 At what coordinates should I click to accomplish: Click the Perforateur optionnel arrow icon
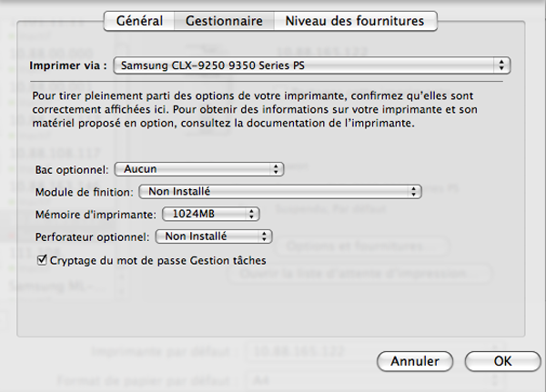click(x=264, y=236)
